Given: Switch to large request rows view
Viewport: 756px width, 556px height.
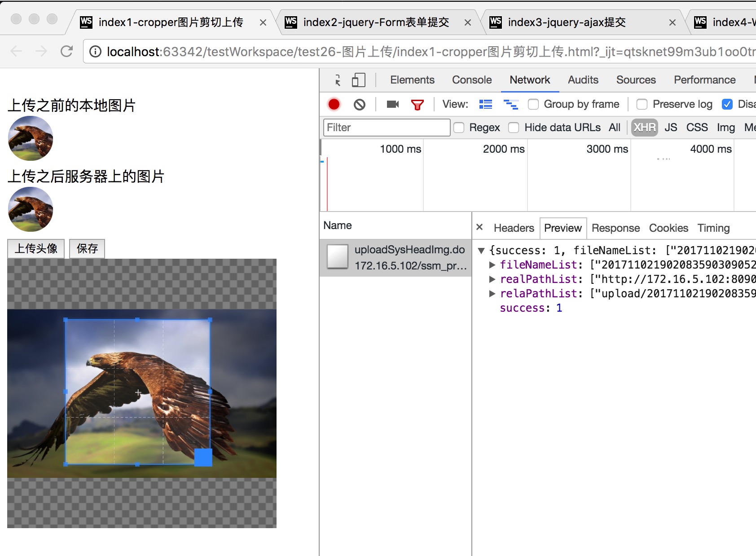Looking at the screenshot, I should 486,105.
